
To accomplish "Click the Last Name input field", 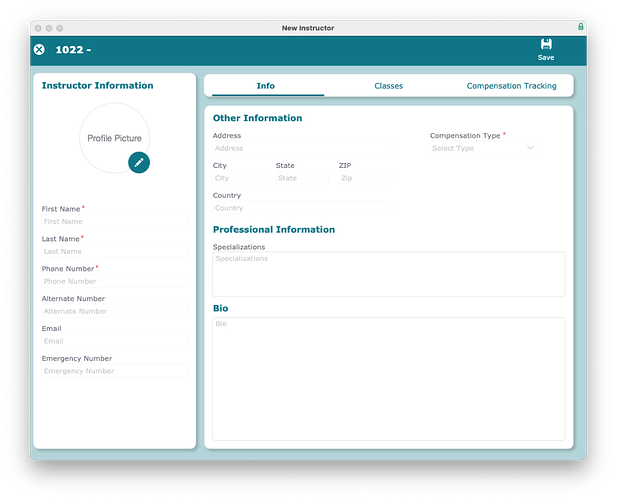I will [115, 251].
